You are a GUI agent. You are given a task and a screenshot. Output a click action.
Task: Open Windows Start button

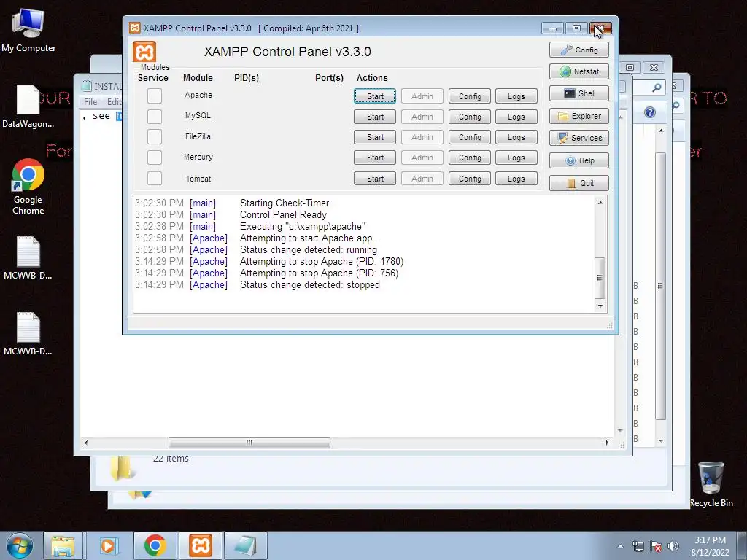pos(20,545)
